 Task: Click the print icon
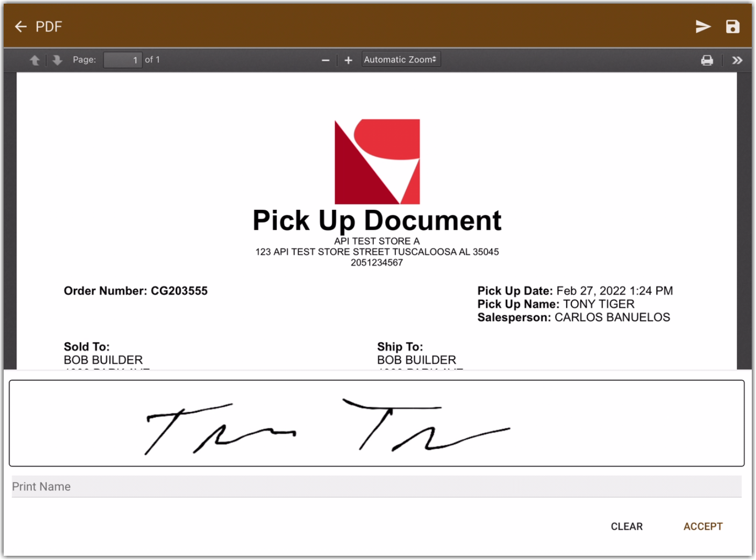click(x=707, y=60)
